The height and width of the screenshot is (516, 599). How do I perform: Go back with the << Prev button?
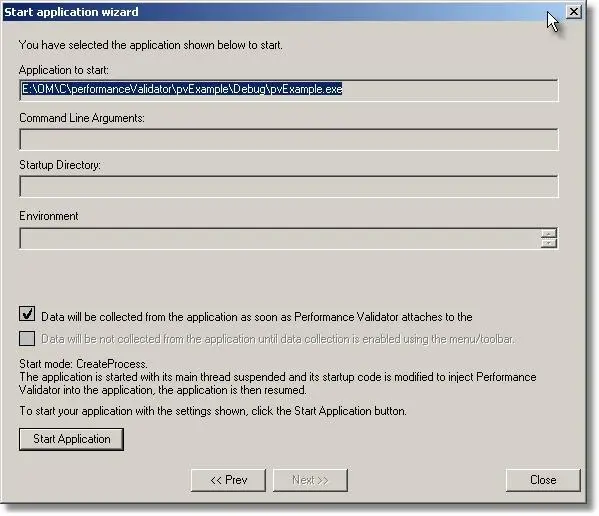228,480
